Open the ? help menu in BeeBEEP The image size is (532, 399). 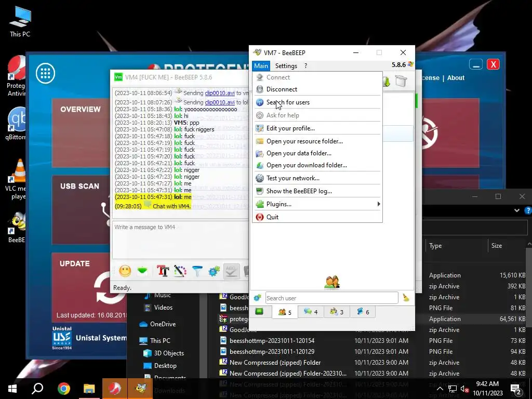[x=305, y=66]
